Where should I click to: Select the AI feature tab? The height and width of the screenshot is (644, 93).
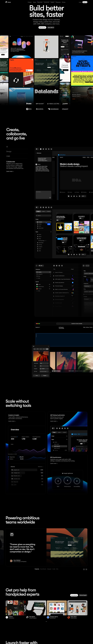pos(7,147)
